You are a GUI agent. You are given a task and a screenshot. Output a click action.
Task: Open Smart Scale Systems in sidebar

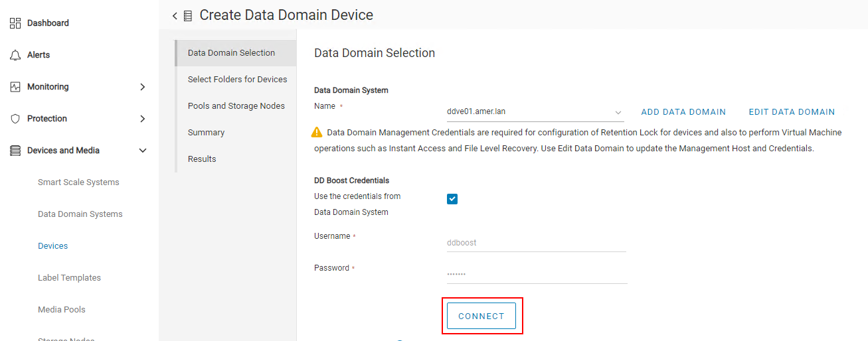coord(78,182)
